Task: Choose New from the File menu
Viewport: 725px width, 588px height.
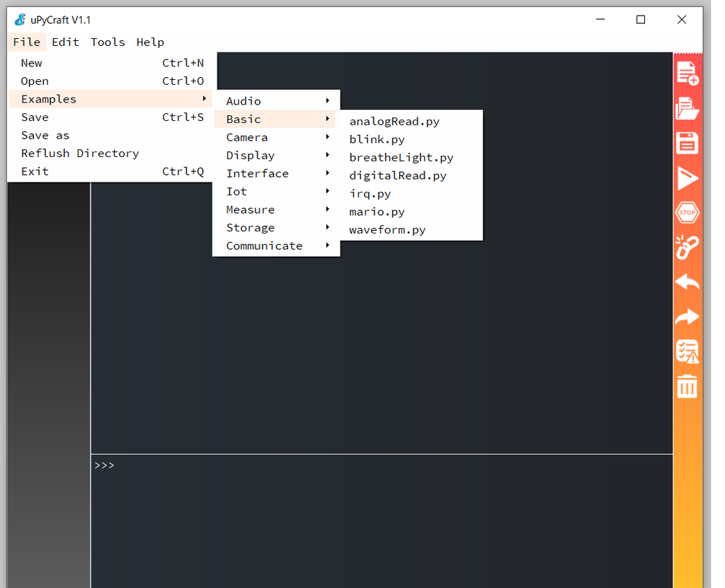Action: (x=110, y=63)
